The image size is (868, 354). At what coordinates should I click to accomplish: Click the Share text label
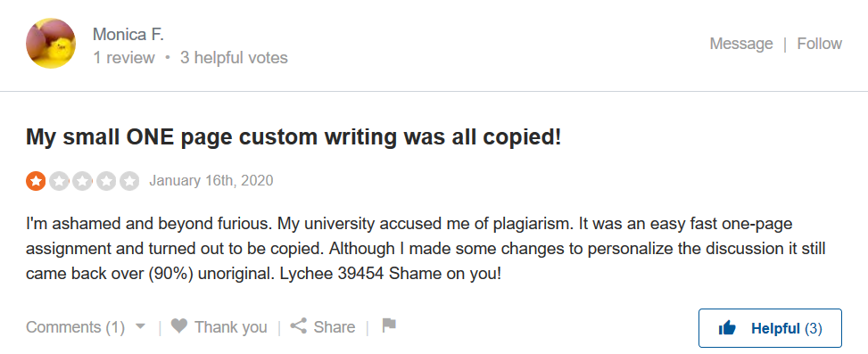click(335, 327)
